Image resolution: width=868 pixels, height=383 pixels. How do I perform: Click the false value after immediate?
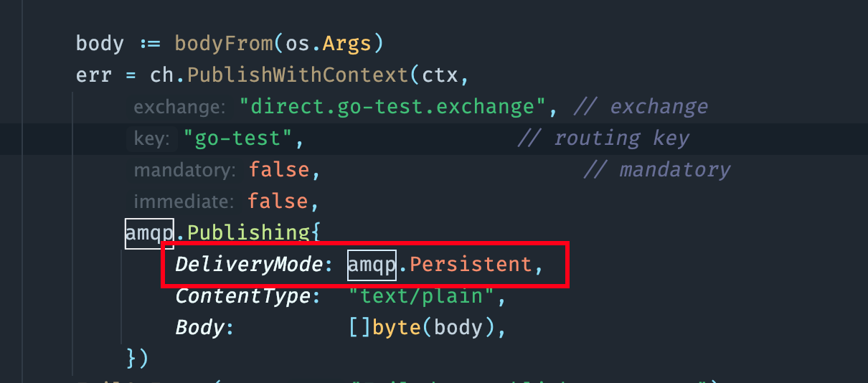[277, 202]
